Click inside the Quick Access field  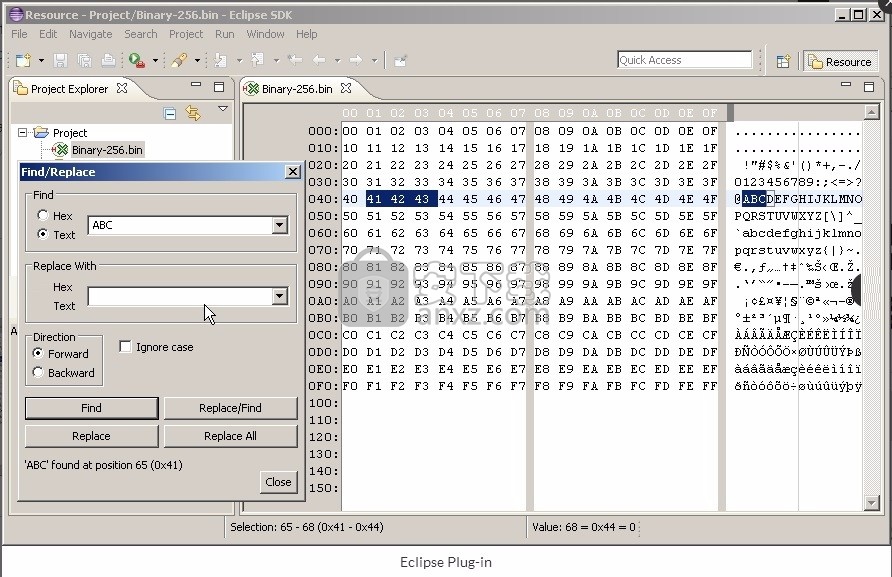point(684,59)
